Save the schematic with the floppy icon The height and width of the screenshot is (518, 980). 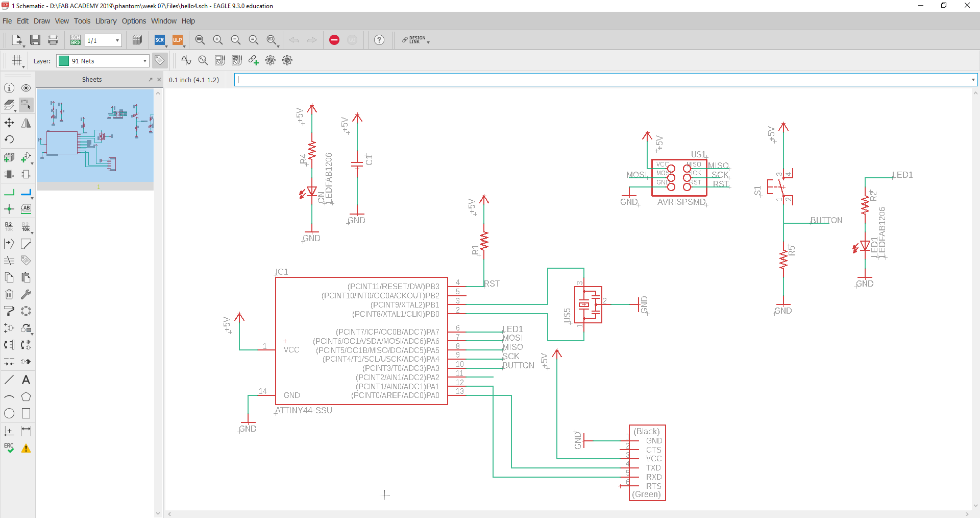pos(35,40)
